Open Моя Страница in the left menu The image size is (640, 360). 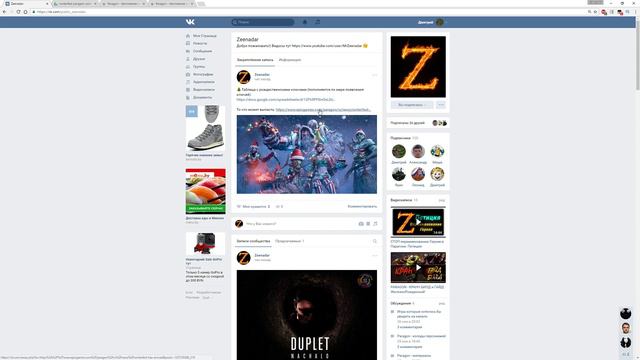(204, 36)
